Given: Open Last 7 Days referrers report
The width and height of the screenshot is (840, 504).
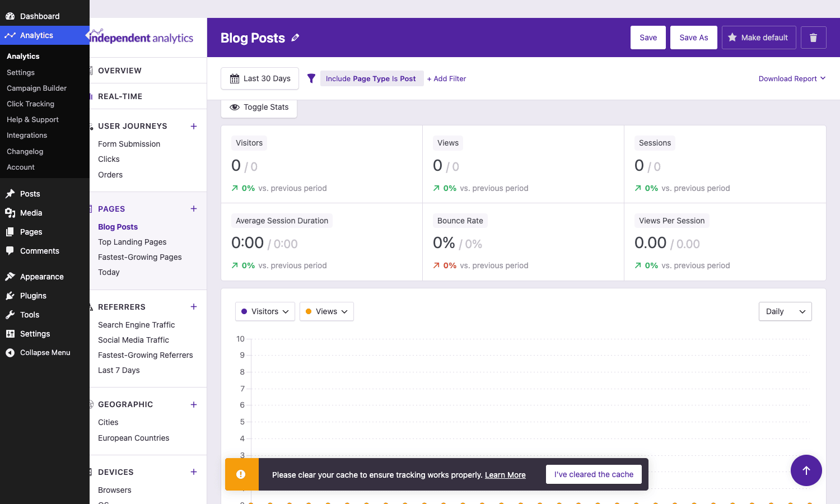Looking at the screenshot, I should [119, 370].
